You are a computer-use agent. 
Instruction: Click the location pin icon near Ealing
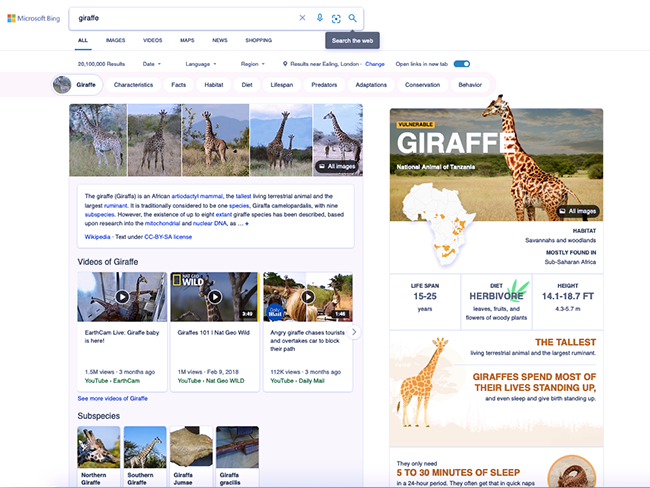tap(285, 64)
